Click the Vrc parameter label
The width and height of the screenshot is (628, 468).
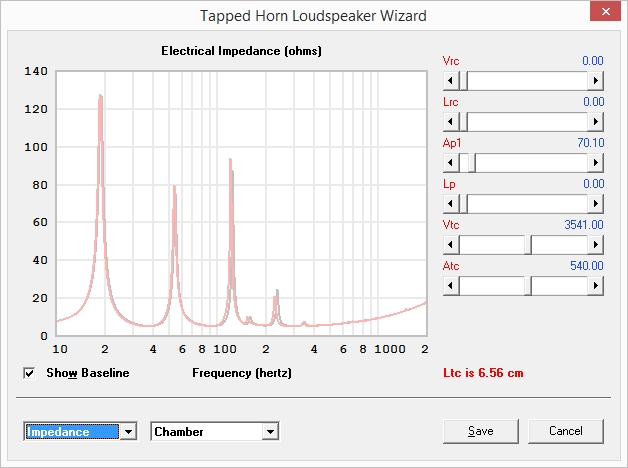coord(451,61)
